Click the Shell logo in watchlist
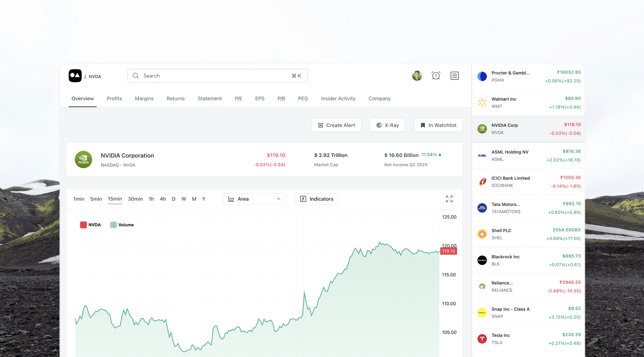Viewport: 644px width, 357px height. tap(482, 234)
